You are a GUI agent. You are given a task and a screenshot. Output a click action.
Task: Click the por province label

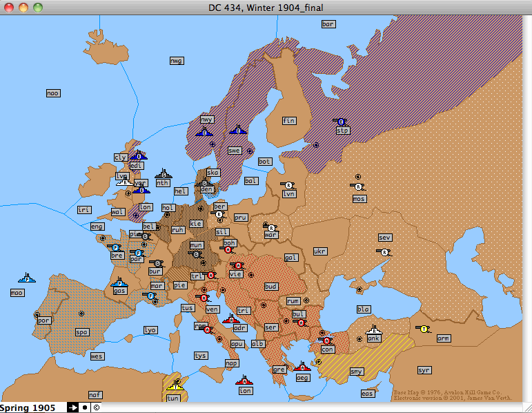click(44, 320)
